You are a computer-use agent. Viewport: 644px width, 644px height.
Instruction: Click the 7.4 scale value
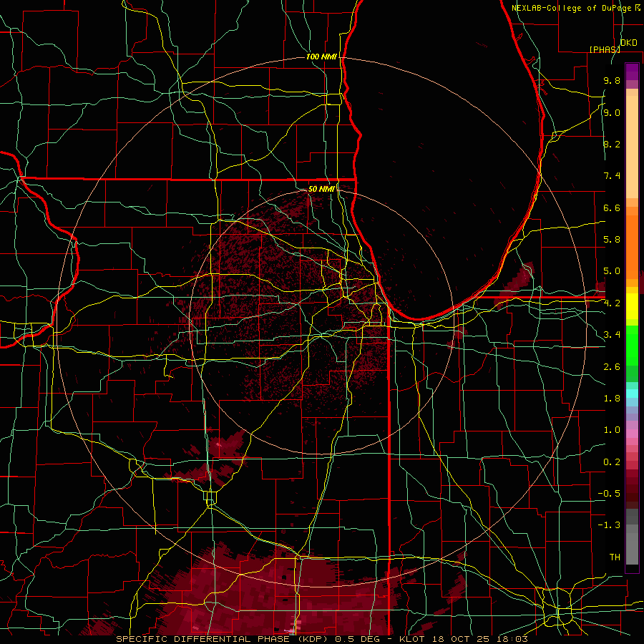pos(612,176)
